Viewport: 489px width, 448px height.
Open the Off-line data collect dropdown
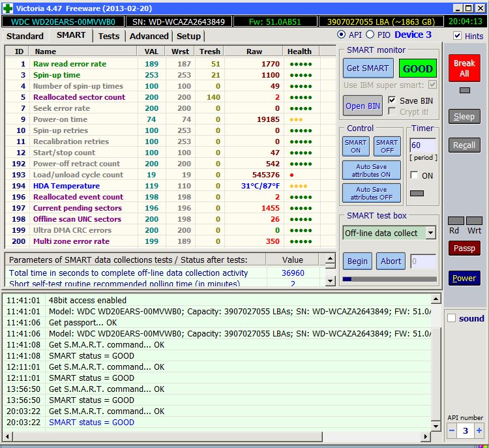pyautogui.click(x=431, y=233)
